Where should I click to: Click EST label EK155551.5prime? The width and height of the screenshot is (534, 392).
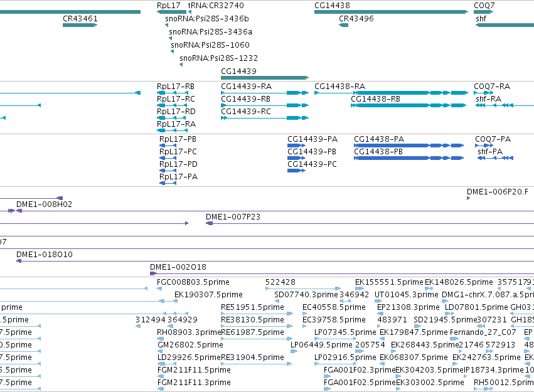coord(389,282)
